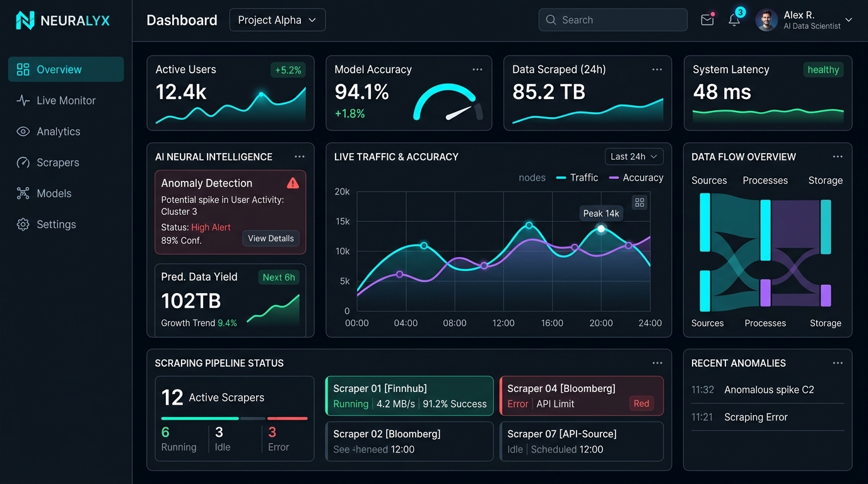
Task: Select Models in the sidebar
Action: coord(66,193)
